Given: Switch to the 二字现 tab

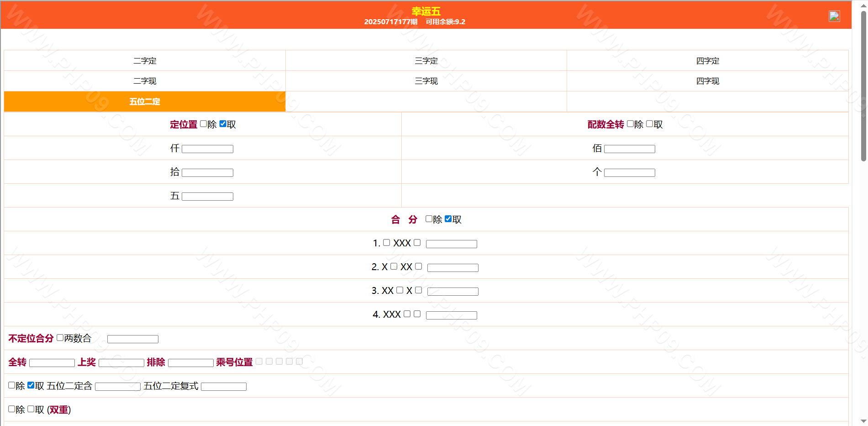Looking at the screenshot, I should 145,81.
